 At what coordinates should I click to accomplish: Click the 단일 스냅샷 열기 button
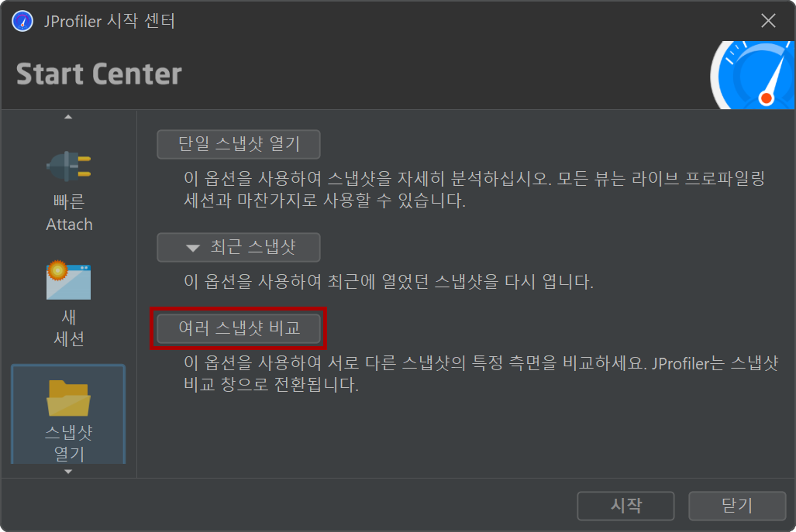click(239, 144)
